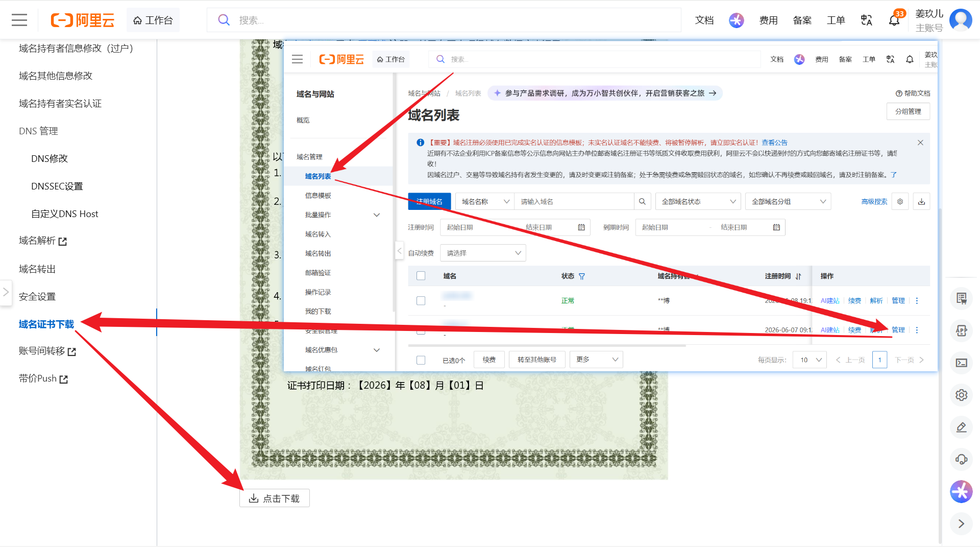Image resolution: width=980 pixels, height=547 pixels.
Task: Open the headset support icon in the right floating bar
Action: (x=962, y=459)
